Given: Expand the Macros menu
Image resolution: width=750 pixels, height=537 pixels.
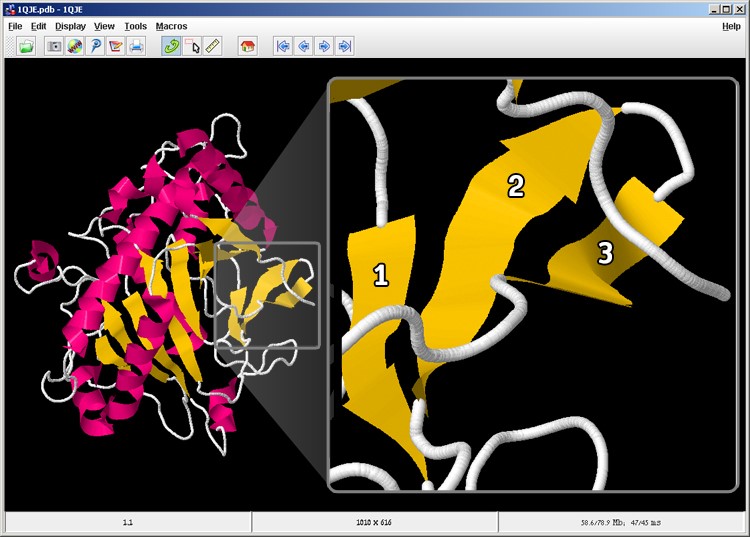Looking at the screenshot, I should click(x=171, y=26).
